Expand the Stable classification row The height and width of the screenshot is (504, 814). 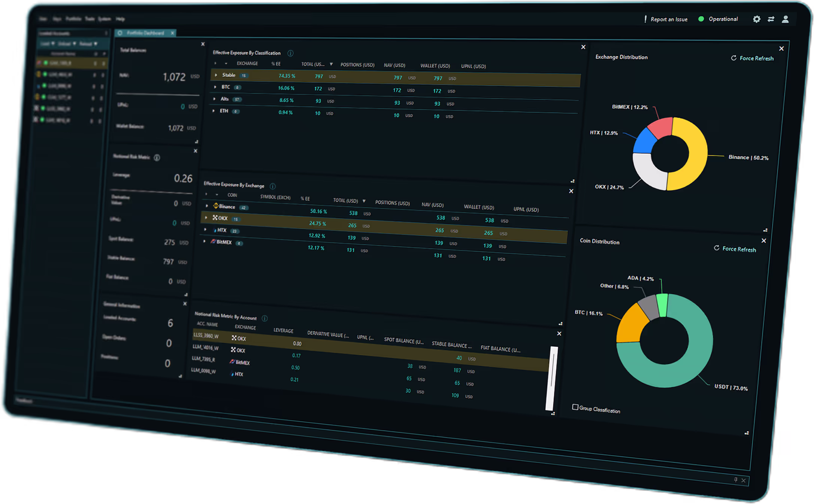coord(216,75)
